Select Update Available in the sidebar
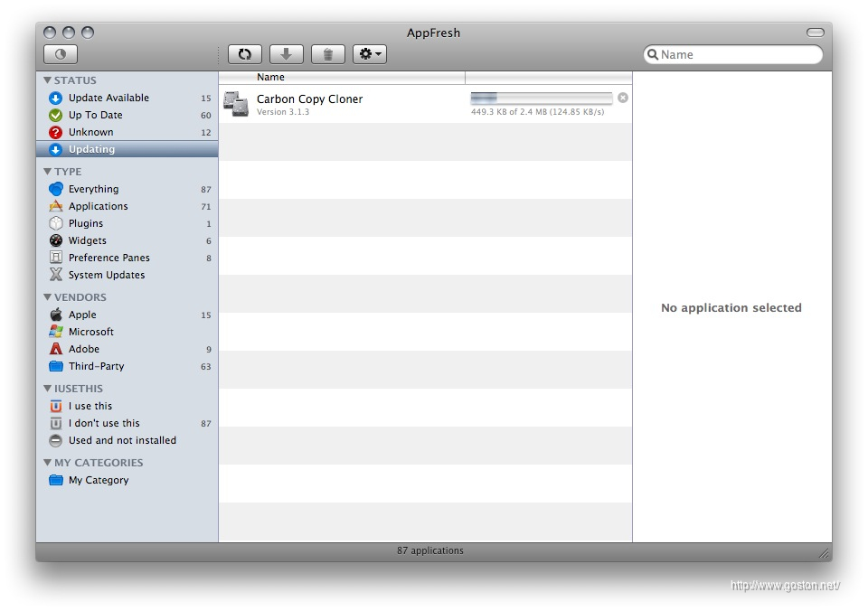The height and width of the screenshot is (611, 868). [108, 98]
